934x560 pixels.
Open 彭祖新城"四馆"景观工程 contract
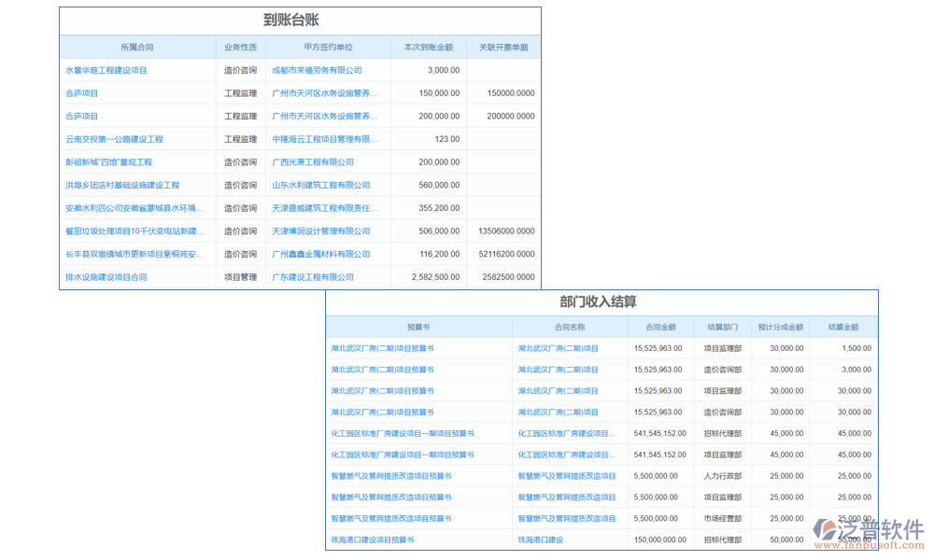(108, 162)
